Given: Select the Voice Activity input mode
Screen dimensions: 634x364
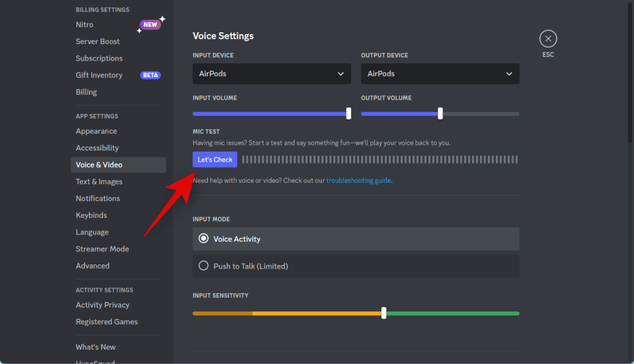Looking at the screenshot, I should pyautogui.click(x=356, y=238).
